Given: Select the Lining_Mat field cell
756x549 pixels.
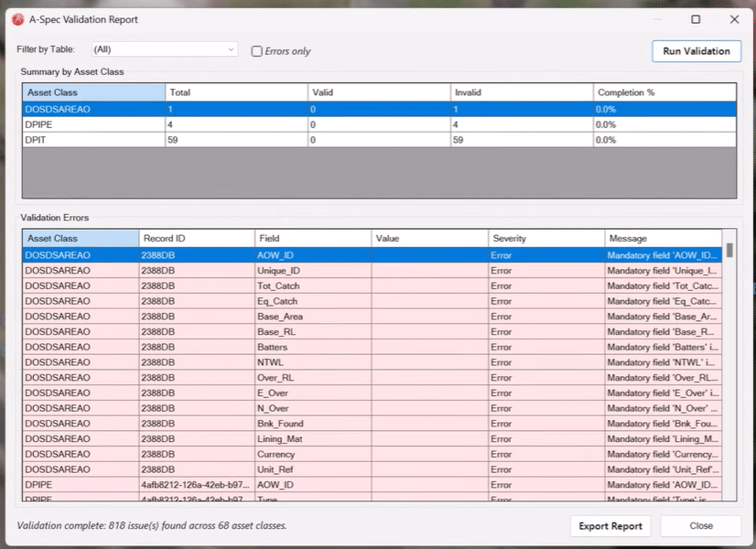Looking at the screenshot, I should [x=313, y=439].
